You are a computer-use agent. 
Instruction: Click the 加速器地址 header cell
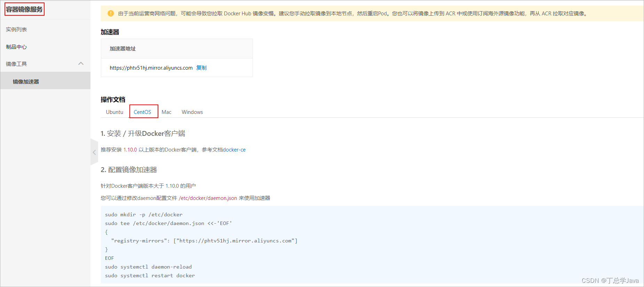click(x=177, y=49)
